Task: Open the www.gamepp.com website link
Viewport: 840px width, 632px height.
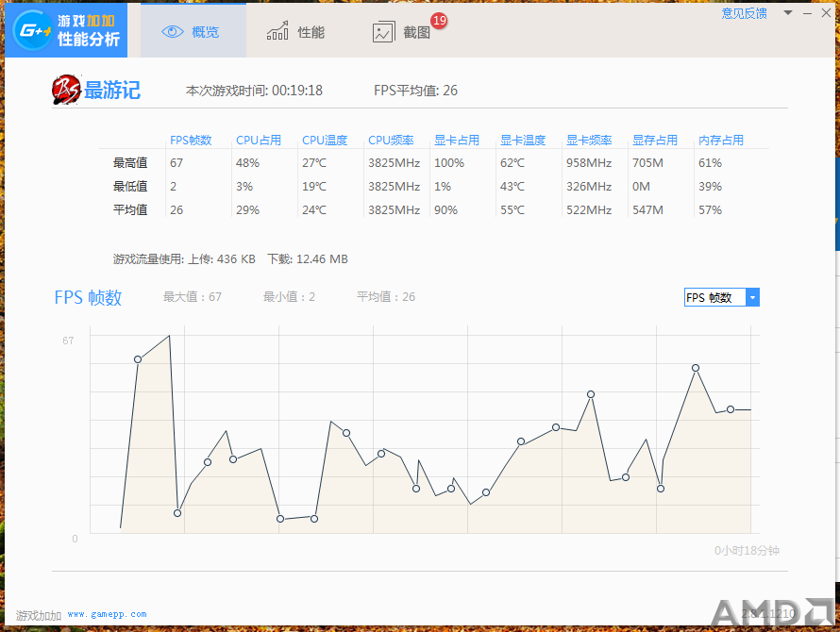Action: point(108,614)
